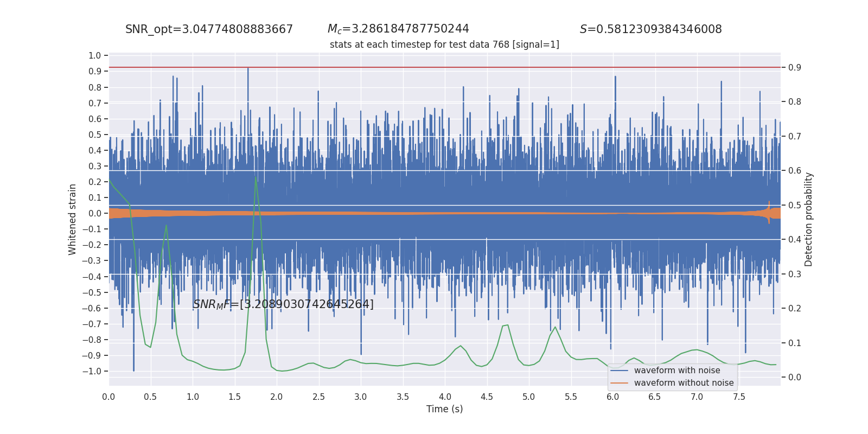Click the Mc=3.286184787750244 header text
Viewport: 868px width, 434px height.
coord(398,29)
